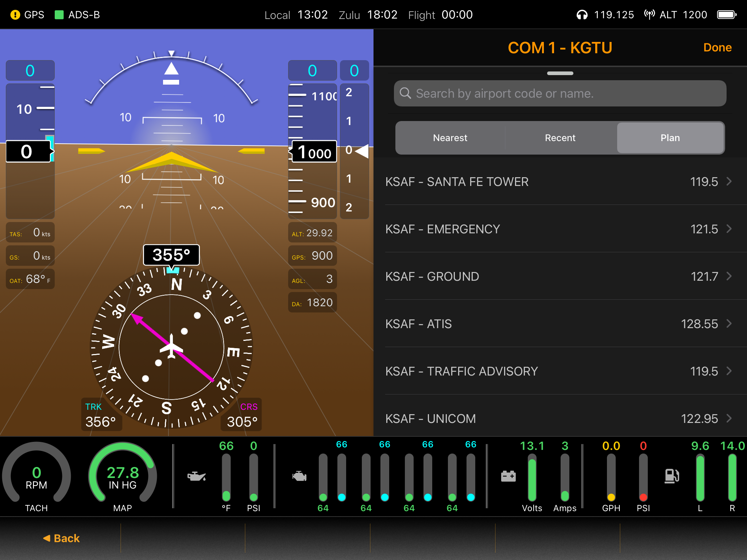Tap the green ADS-B status indicator
This screenshot has height=560, width=747.
tap(59, 15)
